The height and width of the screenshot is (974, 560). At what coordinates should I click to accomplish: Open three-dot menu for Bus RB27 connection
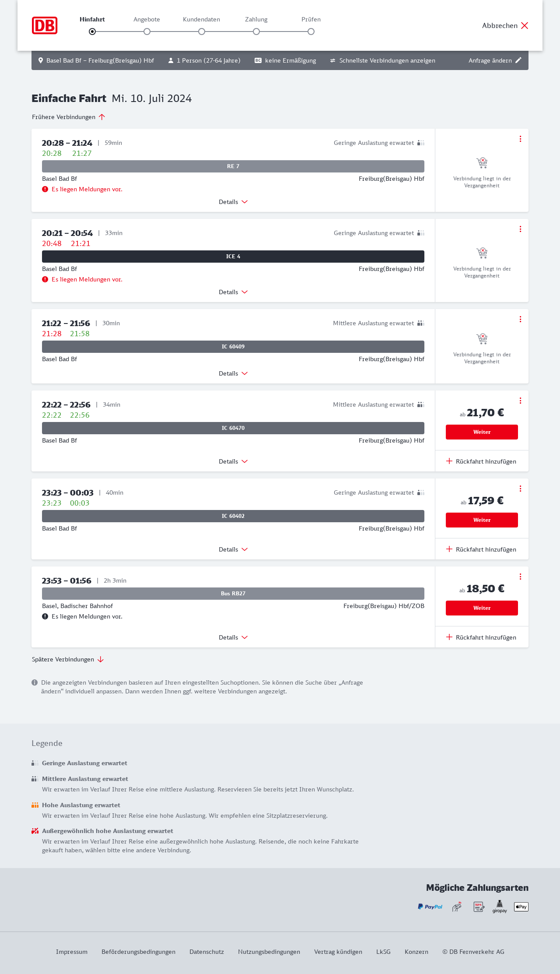520,577
